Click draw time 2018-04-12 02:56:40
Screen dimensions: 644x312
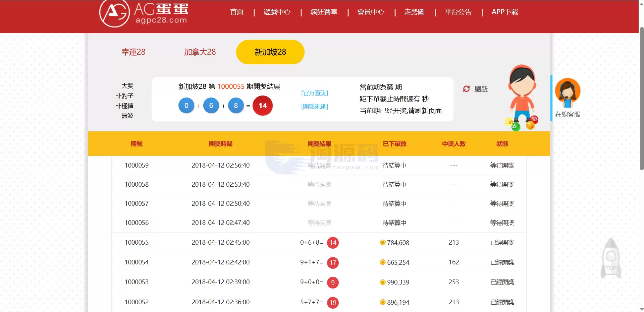(221, 165)
